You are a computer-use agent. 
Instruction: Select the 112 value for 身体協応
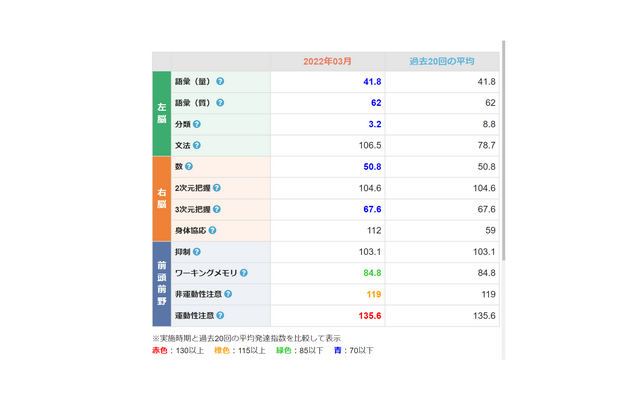pos(374,231)
